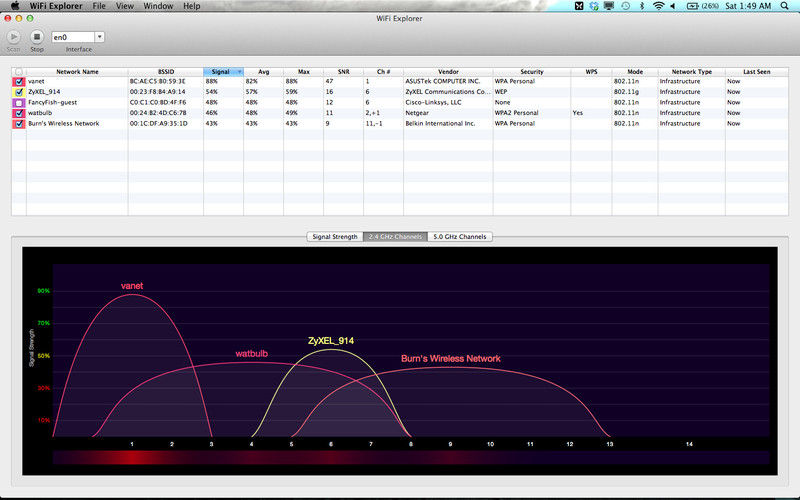Sort by the Mode column header

coord(635,71)
